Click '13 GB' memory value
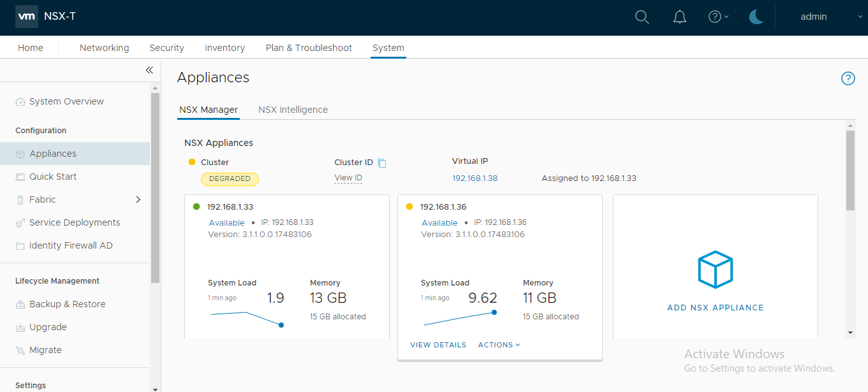 [x=328, y=298]
